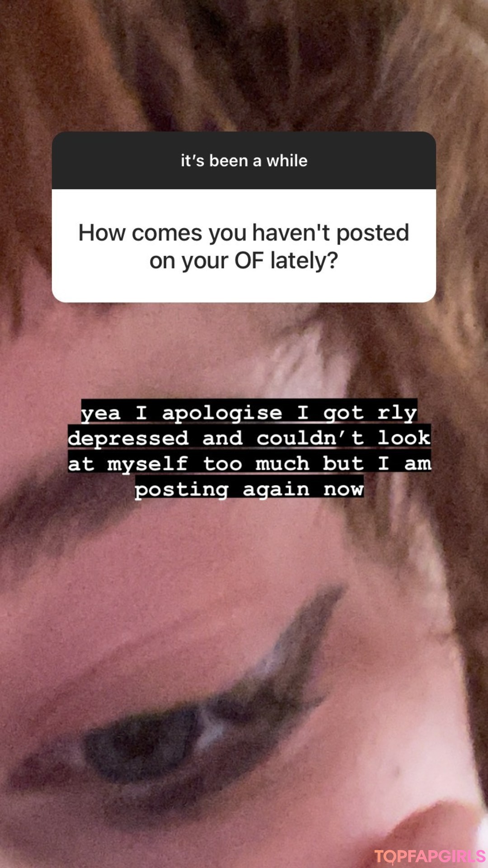Screen dimensions: 488x868
Task: Select caption line "at myself too much but I am"
Action: 249,462
